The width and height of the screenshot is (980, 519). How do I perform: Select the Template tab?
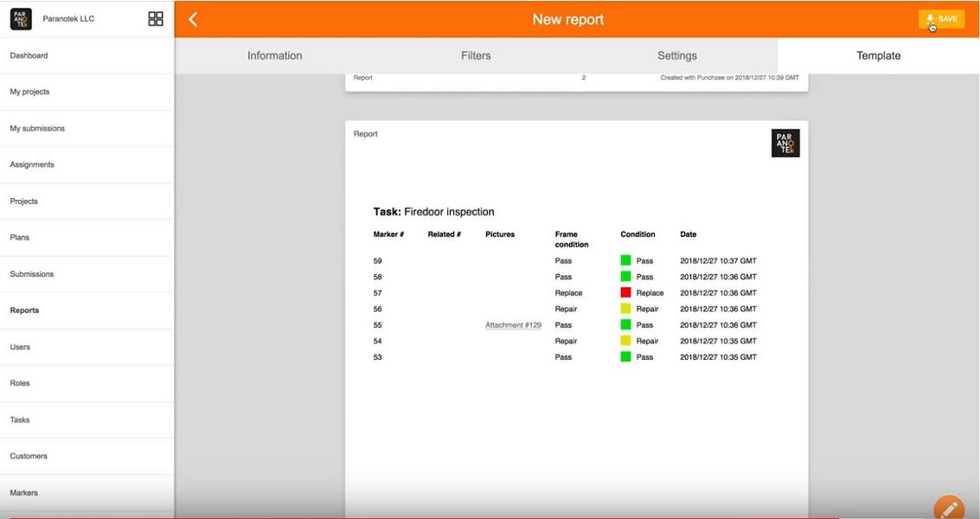[x=878, y=55]
